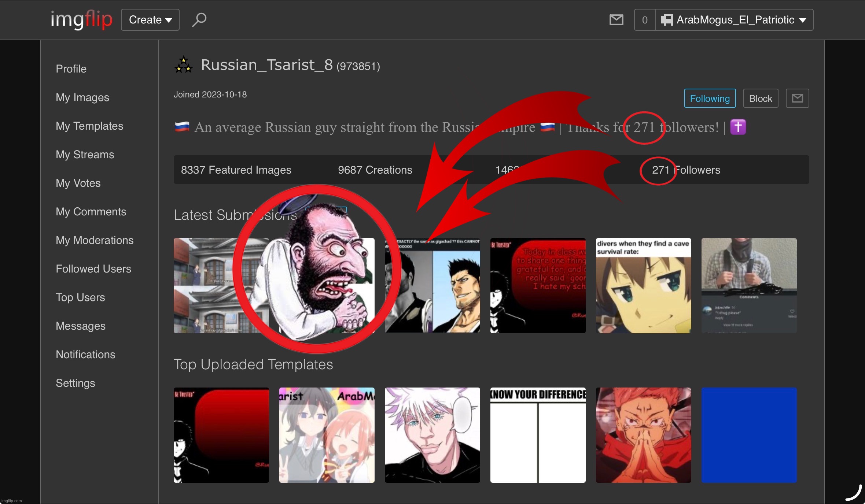Screen dimensions: 865x504
Task: Click the three-star icon beside Russian_Tsarist_8
Action: click(184, 65)
